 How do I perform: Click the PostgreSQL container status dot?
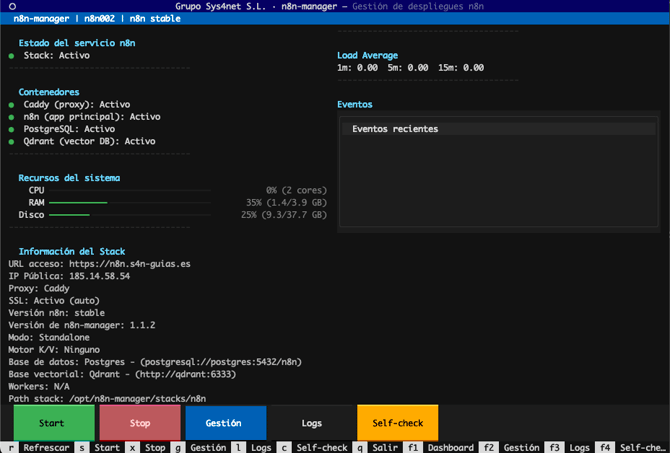[x=11, y=129]
